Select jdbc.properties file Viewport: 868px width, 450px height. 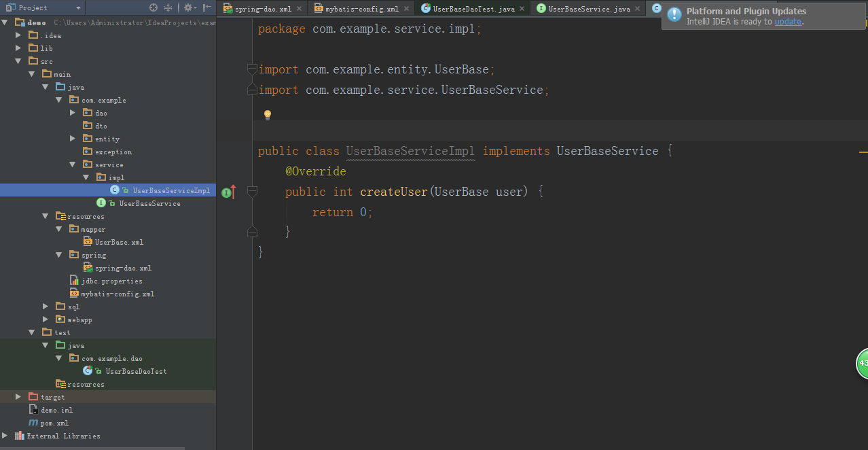pyautogui.click(x=111, y=281)
